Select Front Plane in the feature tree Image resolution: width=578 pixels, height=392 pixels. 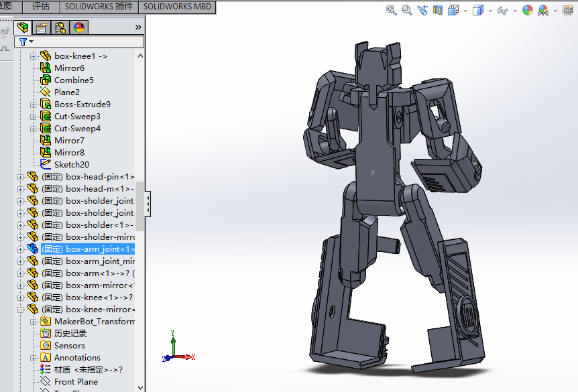pyautogui.click(x=76, y=382)
